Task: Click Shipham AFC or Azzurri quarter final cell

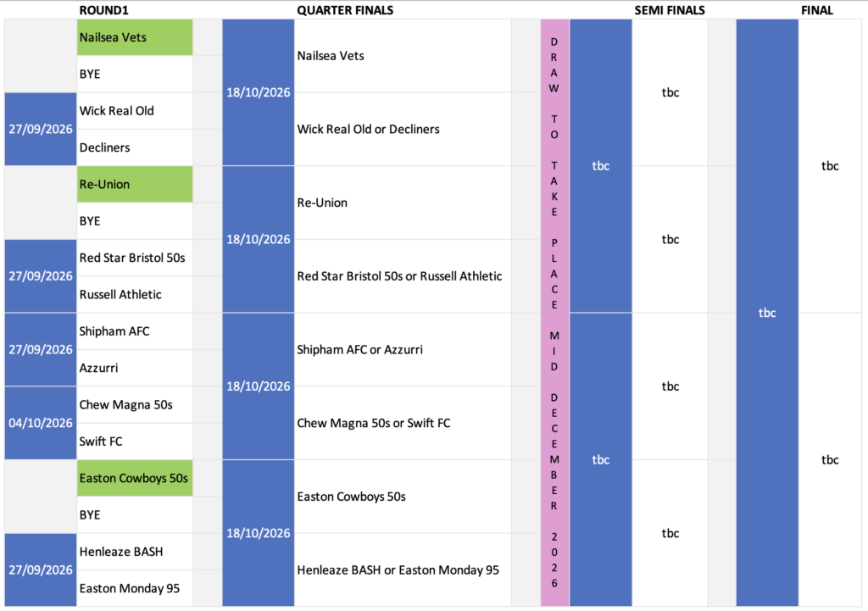Action: [403, 350]
